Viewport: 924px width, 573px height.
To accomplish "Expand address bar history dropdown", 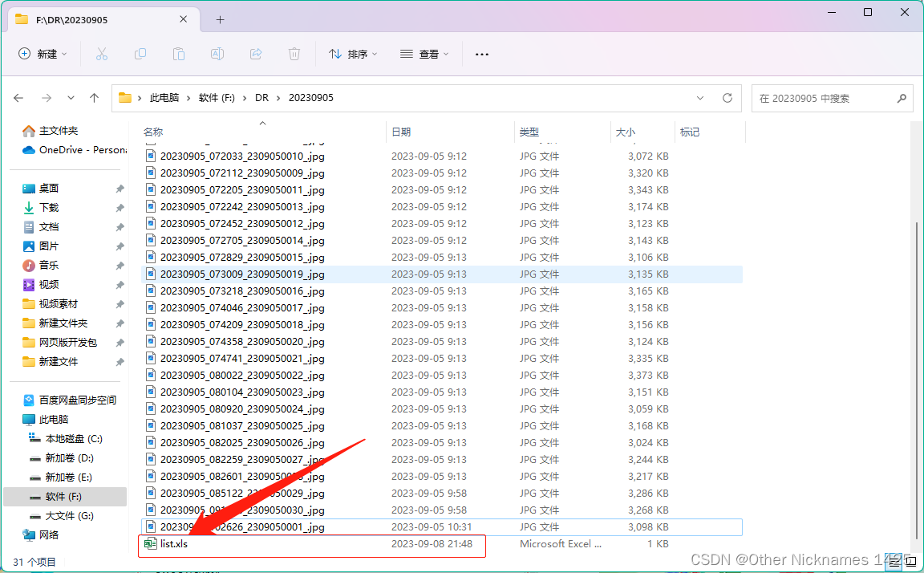I will pyautogui.click(x=700, y=98).
